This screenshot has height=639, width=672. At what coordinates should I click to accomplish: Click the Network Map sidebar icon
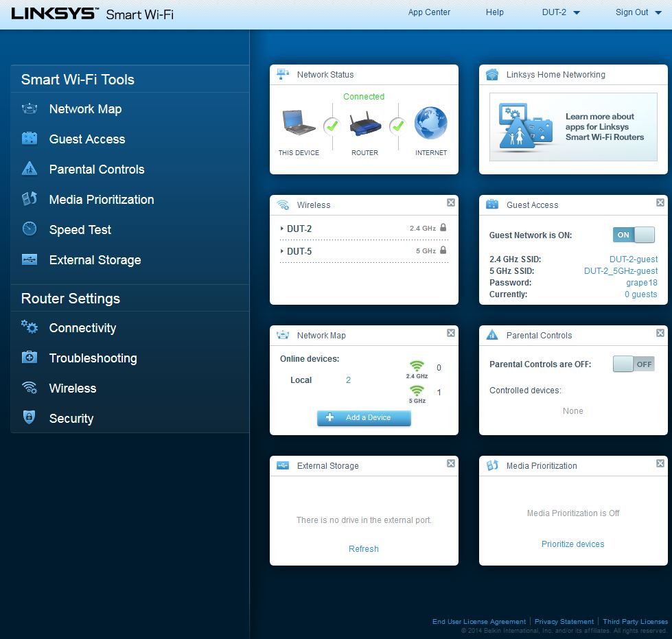click(30, 109)
